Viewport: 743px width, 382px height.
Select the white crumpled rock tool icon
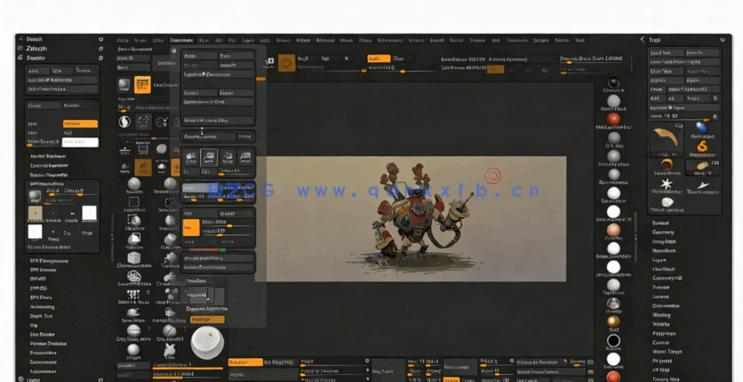point(667,202)
